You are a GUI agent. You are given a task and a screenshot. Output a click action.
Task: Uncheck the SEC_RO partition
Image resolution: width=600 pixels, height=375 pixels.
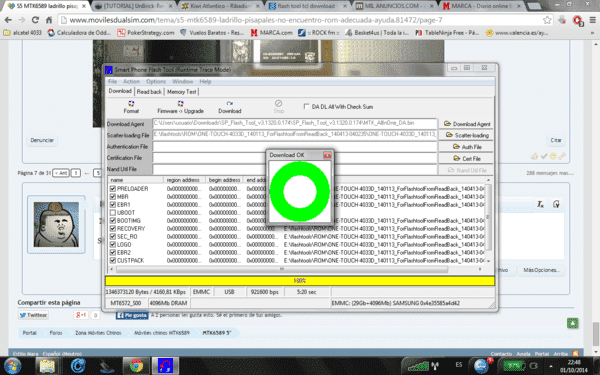(x=112, y=236)
